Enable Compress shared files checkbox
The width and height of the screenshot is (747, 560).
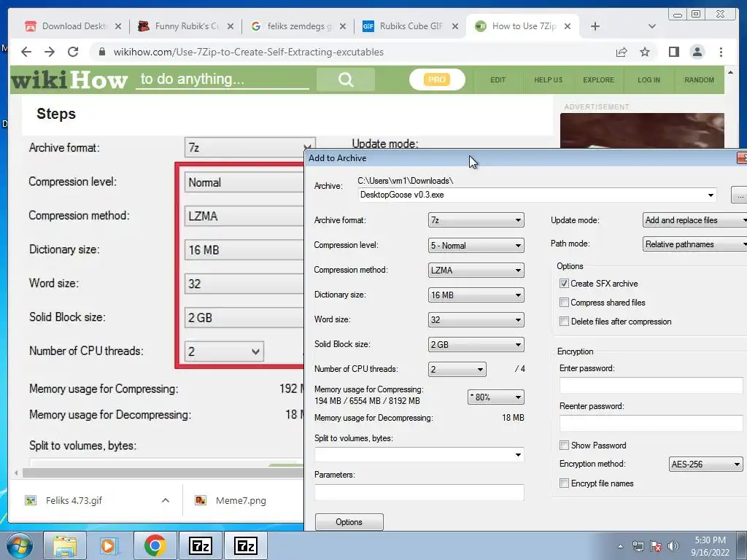tap(564, 303)
